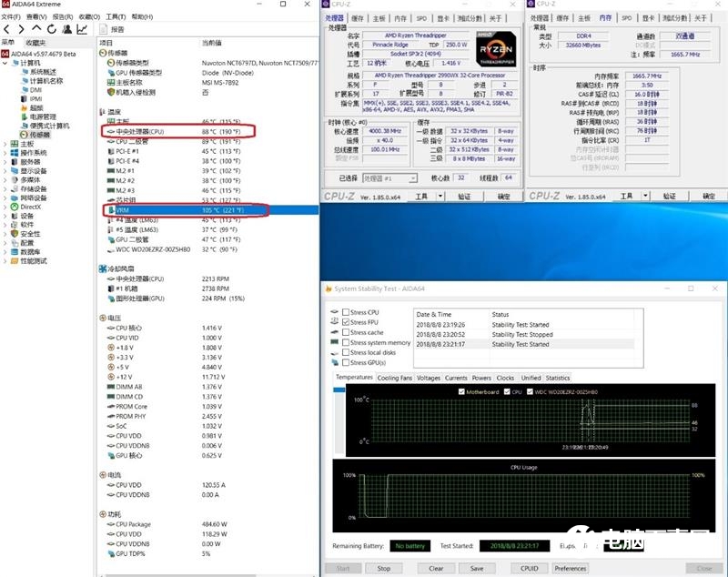Click the blue temperature graph selector bar

click(x=341, y=391)
